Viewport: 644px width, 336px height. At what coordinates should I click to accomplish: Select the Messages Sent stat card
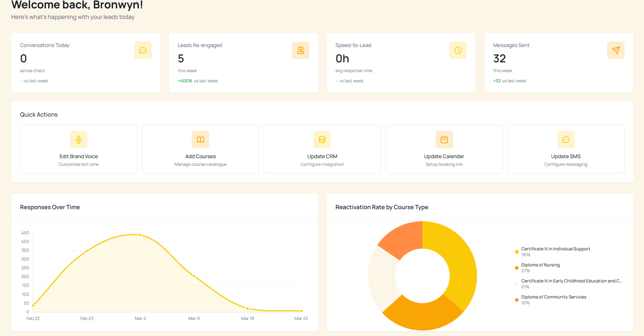coord(559,63)
